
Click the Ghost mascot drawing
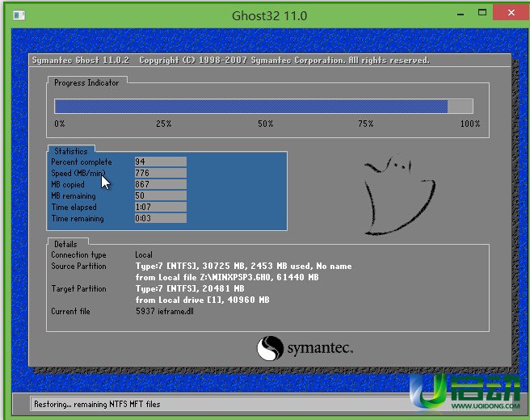tap(400, 195)
